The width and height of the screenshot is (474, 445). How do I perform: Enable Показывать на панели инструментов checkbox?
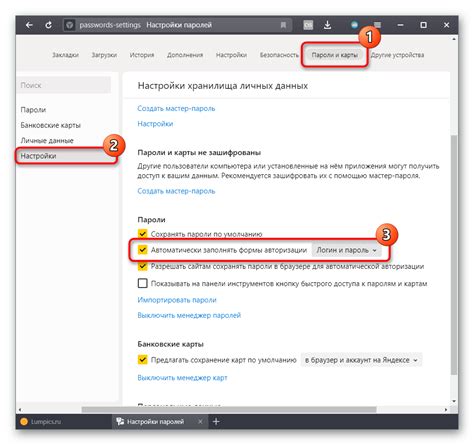(142, 283)
